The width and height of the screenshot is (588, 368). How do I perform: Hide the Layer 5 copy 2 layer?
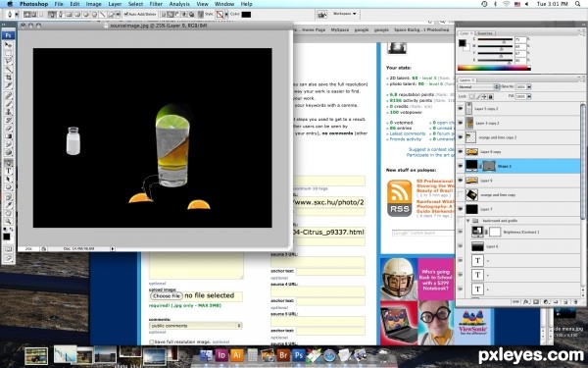461,109
